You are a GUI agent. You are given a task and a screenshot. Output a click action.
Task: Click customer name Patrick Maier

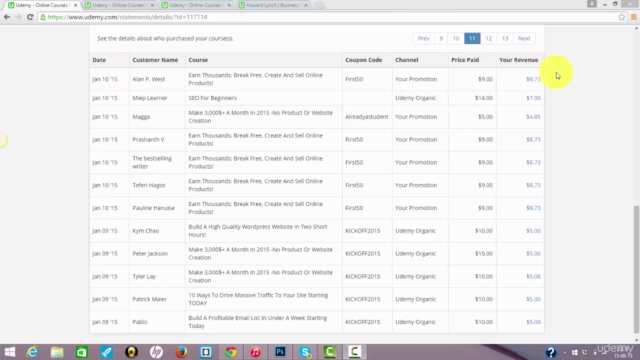click(x=149, y=299)
